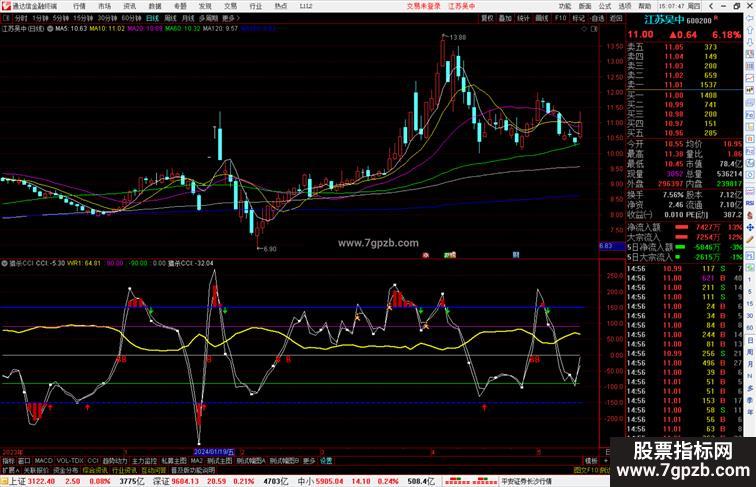
Task: Select the MACD indicator tab
Action: pyautogui.click(x=43, y=460)
